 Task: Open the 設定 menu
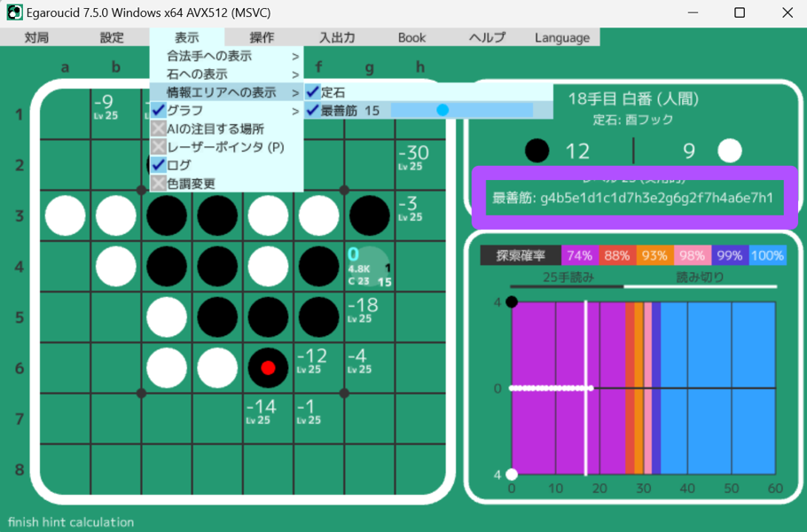point(112,37)
